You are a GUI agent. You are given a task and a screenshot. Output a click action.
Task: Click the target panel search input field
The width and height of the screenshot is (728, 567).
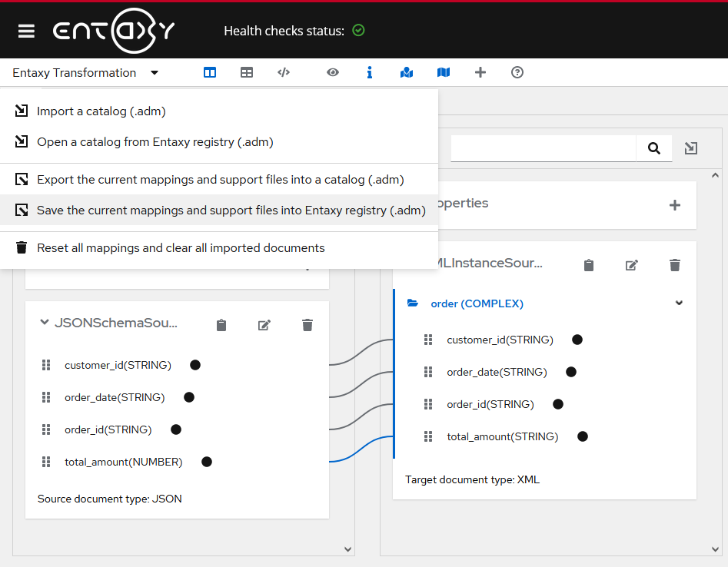pos(543,148)
